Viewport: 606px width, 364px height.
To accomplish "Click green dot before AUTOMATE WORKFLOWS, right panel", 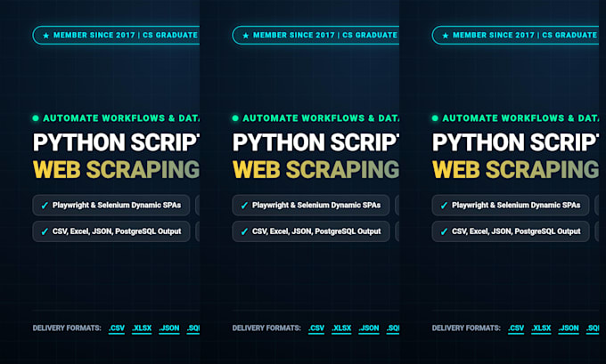I will 435,118.
